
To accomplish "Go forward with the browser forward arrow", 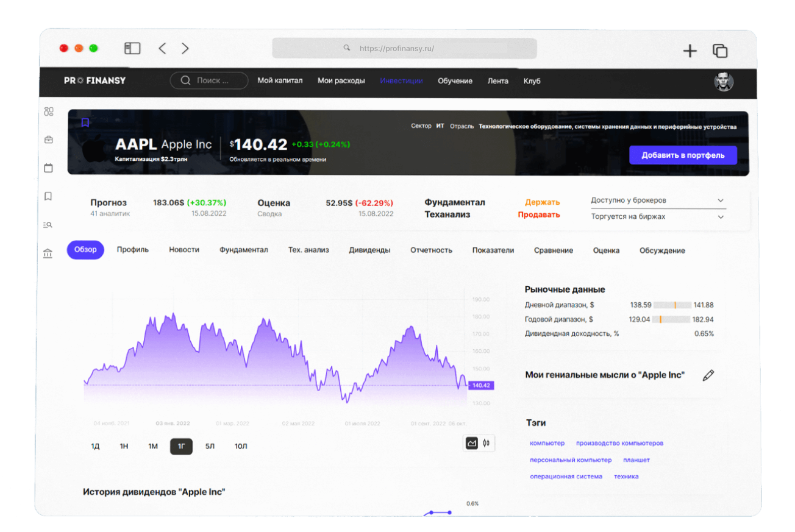I will [x=185, y=48].
